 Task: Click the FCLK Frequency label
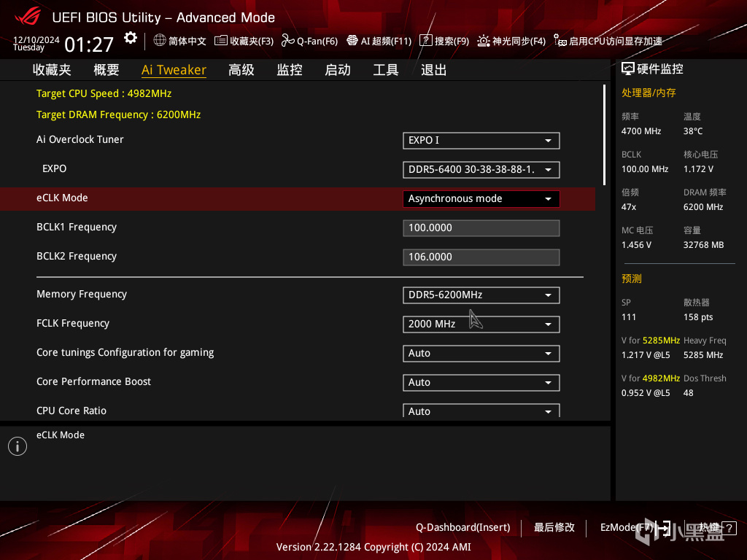[x=73, y=323]
